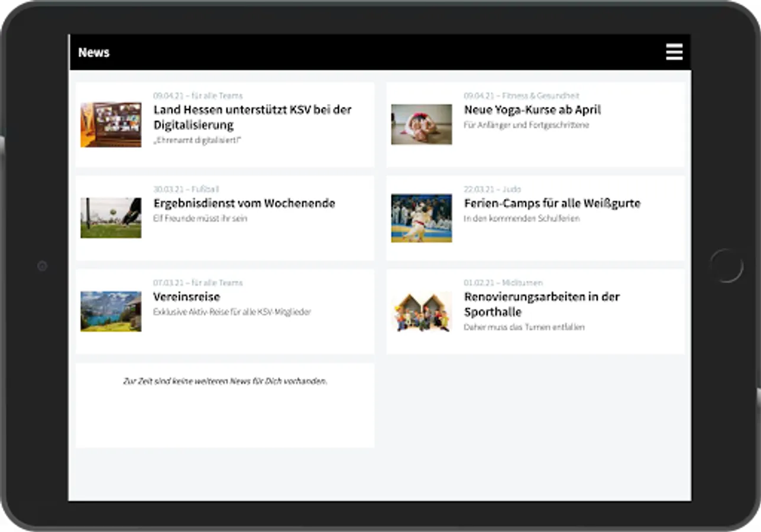Click the News header title
The height and width of the screenshot is (532, 761).
click(x=93, y=53)
